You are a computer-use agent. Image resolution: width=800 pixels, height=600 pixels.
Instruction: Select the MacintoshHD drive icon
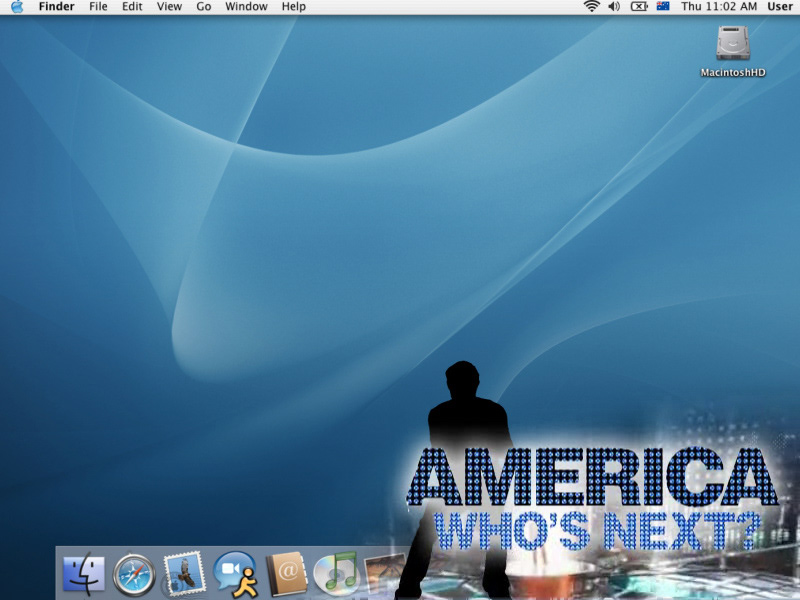coord(733,43)
